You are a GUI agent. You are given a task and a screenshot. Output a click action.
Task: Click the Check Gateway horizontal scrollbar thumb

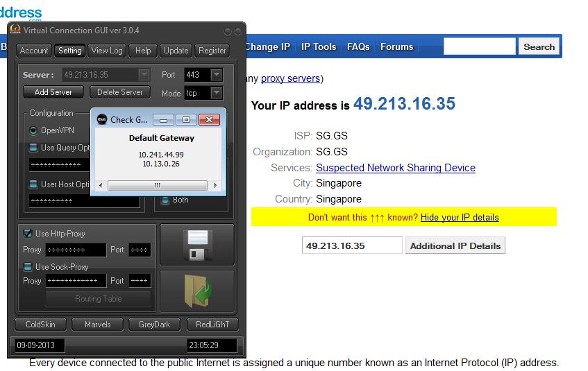click(158, 185)
